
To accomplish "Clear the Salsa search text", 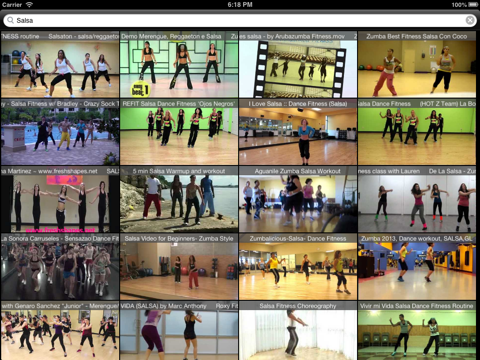I will pyautogui.click(x=470, y=20).
